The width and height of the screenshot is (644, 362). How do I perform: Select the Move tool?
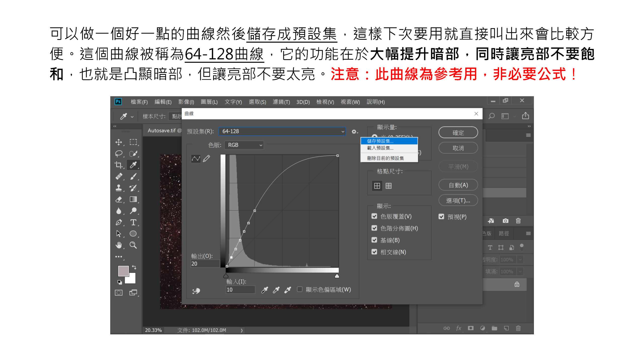pyautogui.click(x=119, y=142)
